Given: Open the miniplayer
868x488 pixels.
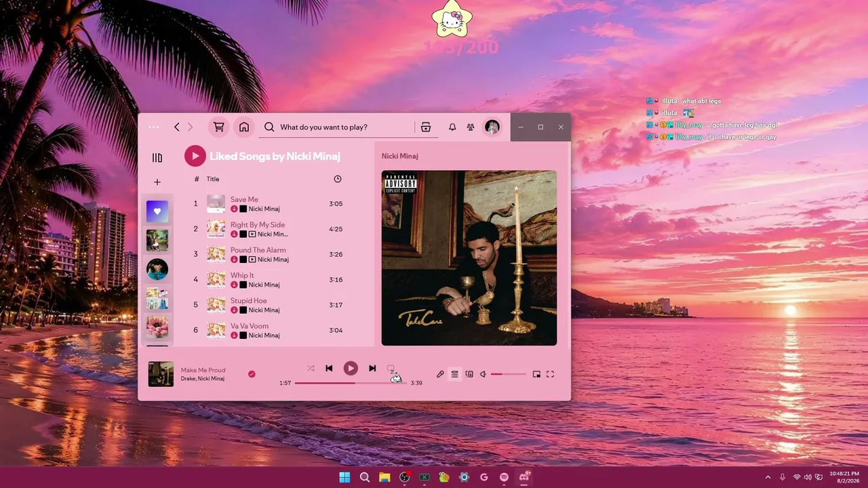Looking at the screenshot, I should [x=536, y=374].
